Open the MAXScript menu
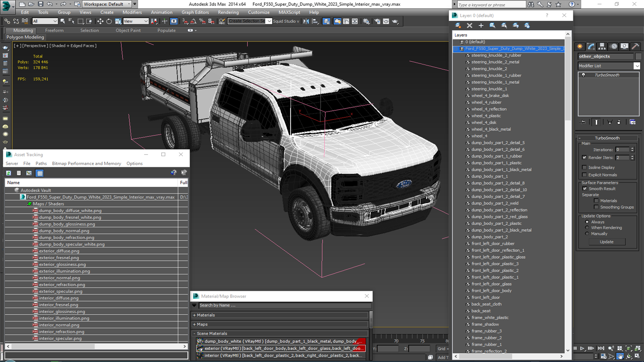 (x=289, y=12)
